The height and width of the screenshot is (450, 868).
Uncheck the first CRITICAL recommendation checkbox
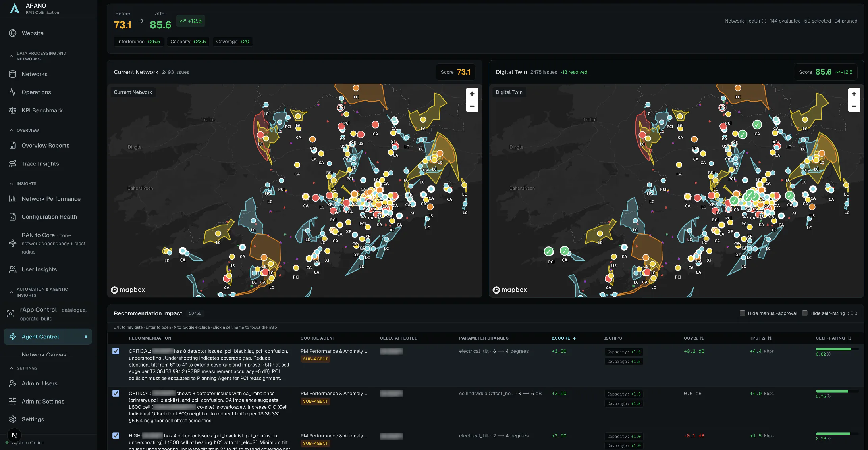click(x=116, y=351)
